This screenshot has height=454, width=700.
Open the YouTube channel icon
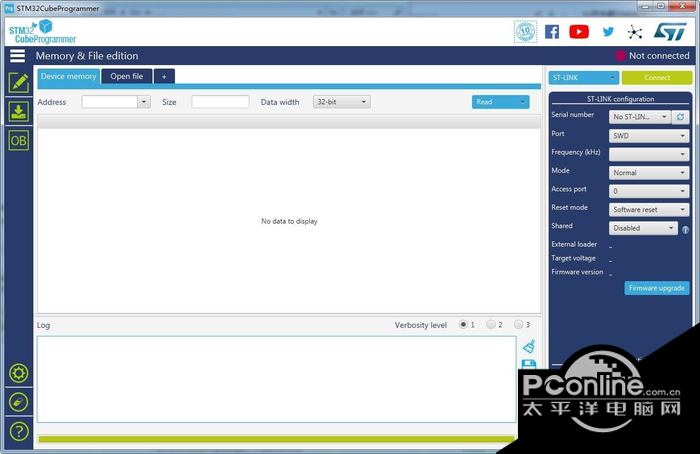[579, 32]
